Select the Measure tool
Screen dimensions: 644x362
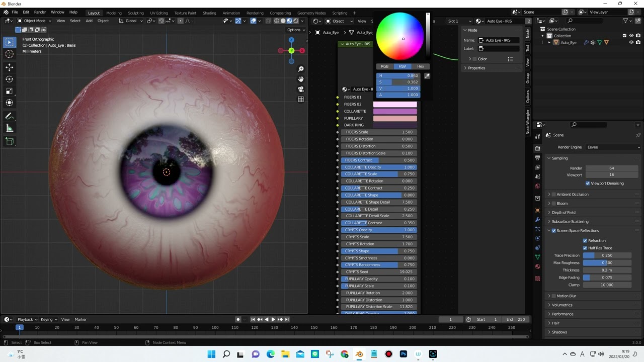(x=10, y=128)
